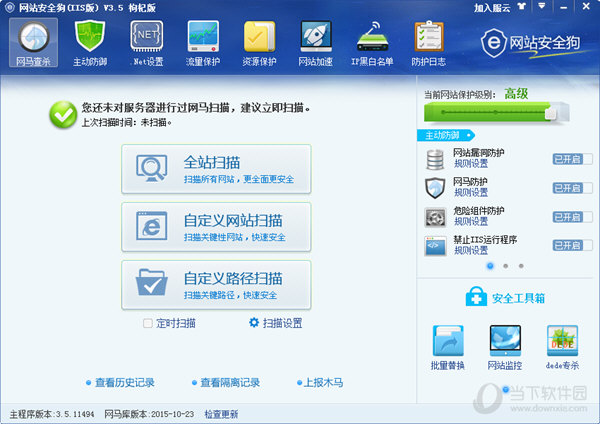Click the gear icon beside 扫描设置

254,323
